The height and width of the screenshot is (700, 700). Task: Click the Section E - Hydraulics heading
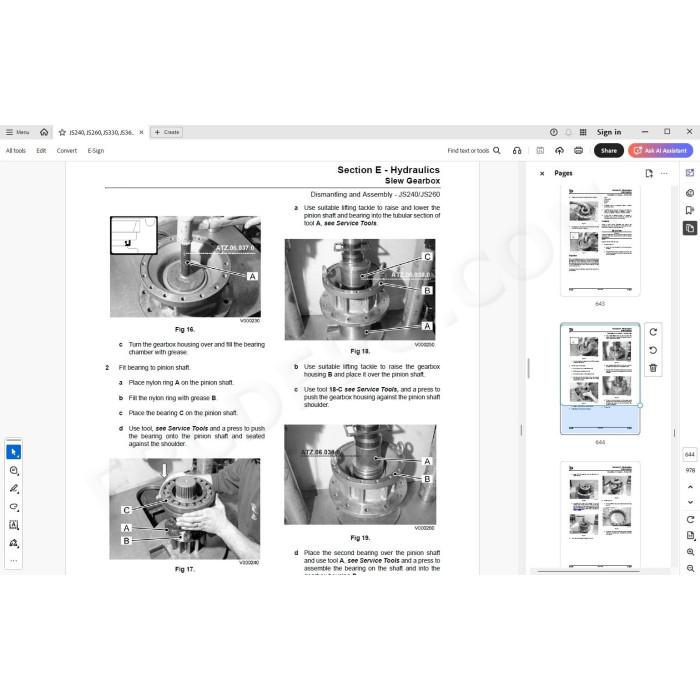pos(388,170)
